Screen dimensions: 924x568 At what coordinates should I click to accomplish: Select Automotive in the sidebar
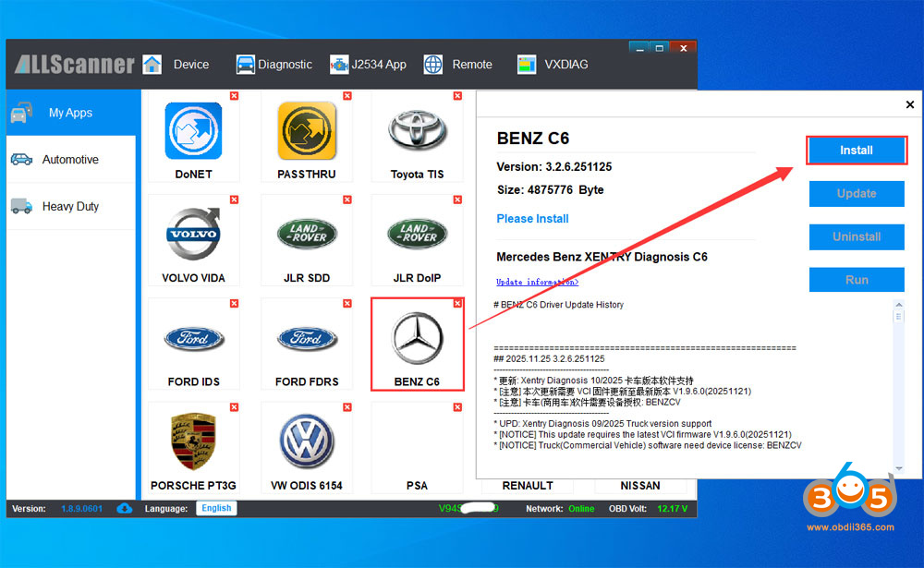point(70,160)
